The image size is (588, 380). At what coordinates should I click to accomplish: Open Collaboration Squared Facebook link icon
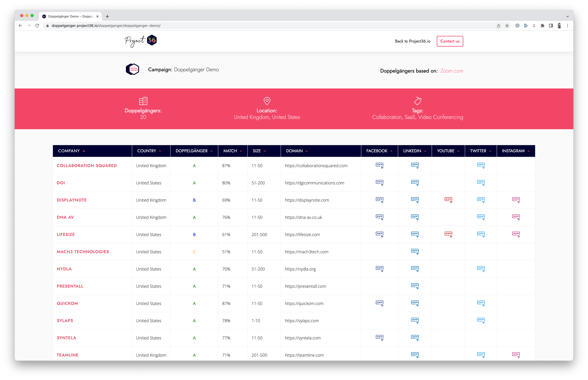point(380,165)
